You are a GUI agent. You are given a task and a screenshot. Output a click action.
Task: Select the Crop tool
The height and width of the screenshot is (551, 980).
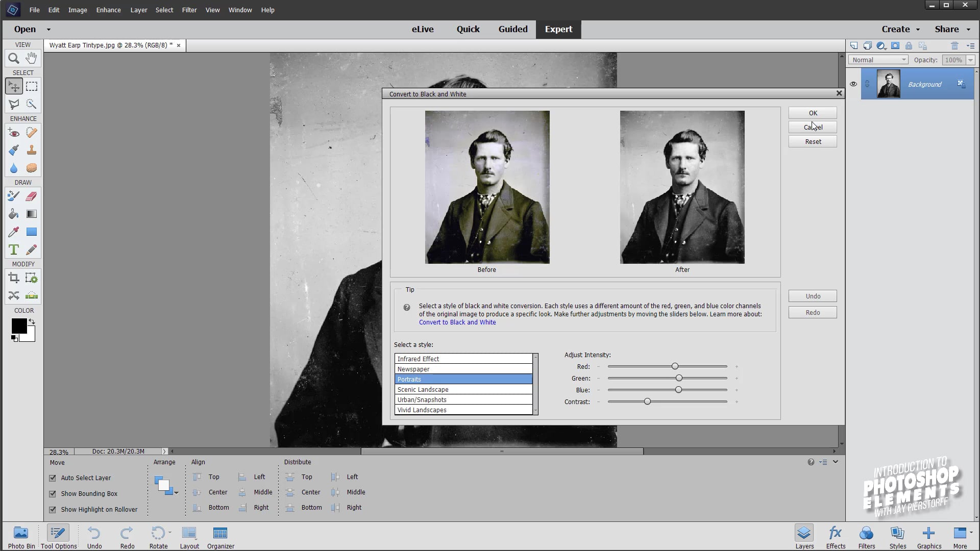[x=13, y=278]
